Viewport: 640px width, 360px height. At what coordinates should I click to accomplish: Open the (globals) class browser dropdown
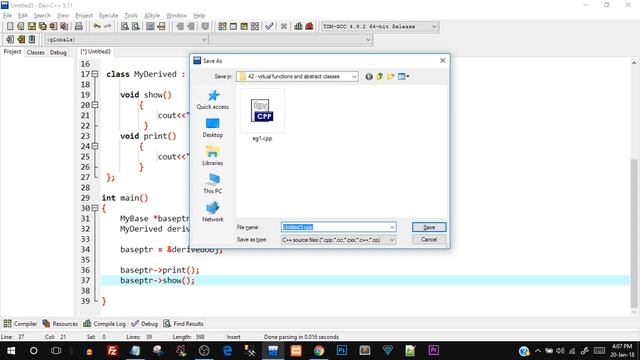click(204, 40)
